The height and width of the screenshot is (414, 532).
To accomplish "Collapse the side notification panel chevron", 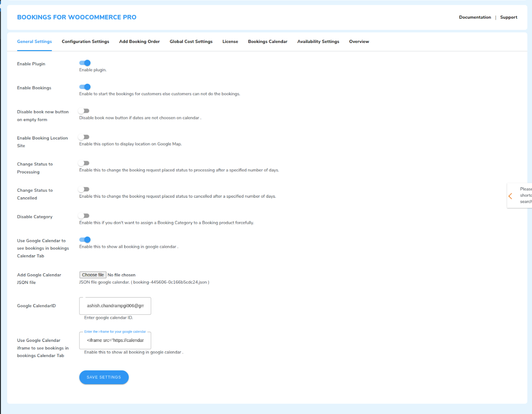I will tap(511, 196).
